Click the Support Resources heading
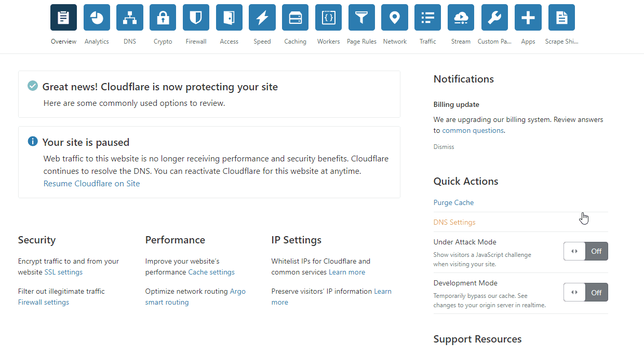Viewport: 644px width, 356px height. click(477, 339)
